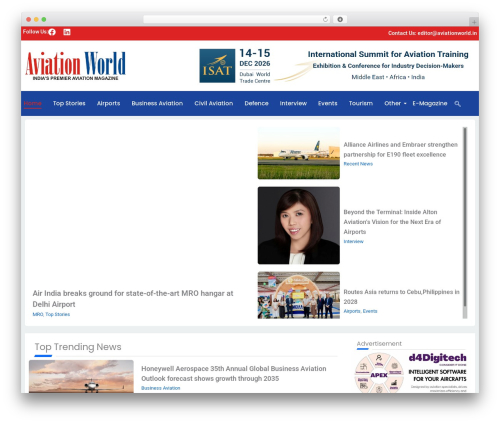500x423 pixels.
Task: Open Business Aviation category under Honeywell article
Action: point(160,388)
